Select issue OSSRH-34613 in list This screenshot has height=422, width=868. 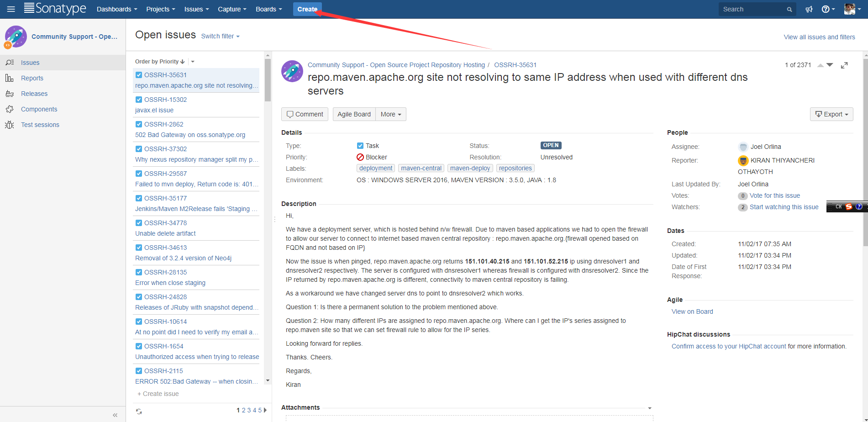pyautogui.click(x=196, y=253)
